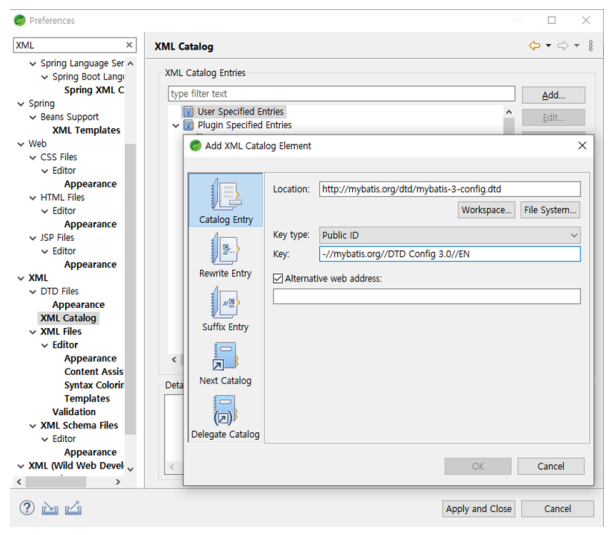The width and height of the screenshot is (615, 535).
Task: Click the Key input field
Action: click(x=449, y=254)
